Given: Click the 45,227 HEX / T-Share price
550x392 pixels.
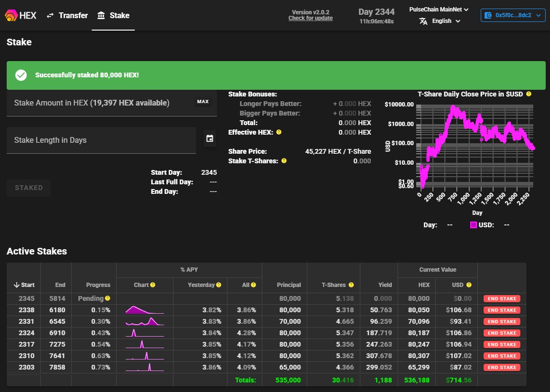Looking at the screenshot, I should pos(338,151).
